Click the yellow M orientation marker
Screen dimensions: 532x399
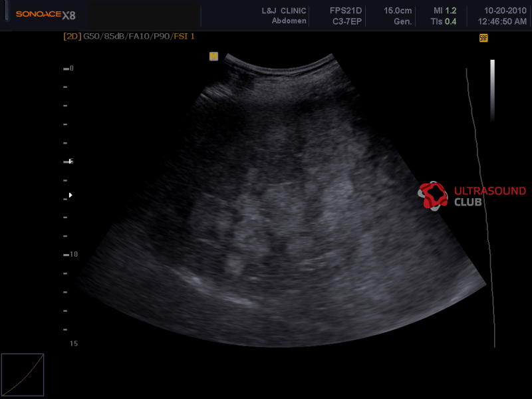coord(213,57)
